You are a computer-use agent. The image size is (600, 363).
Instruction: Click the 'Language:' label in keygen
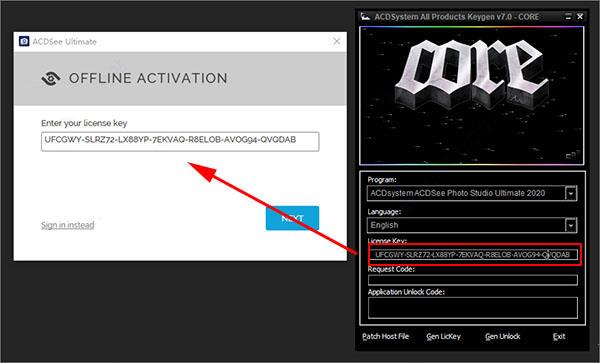coord(384,212)
